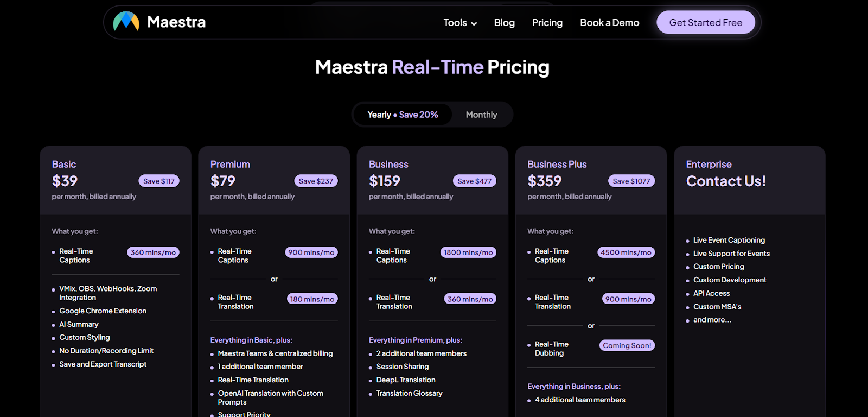This screenshot has width=868, height=417.
Task: Click the Maestra logo icon
Action: click(x=126, y=22)
